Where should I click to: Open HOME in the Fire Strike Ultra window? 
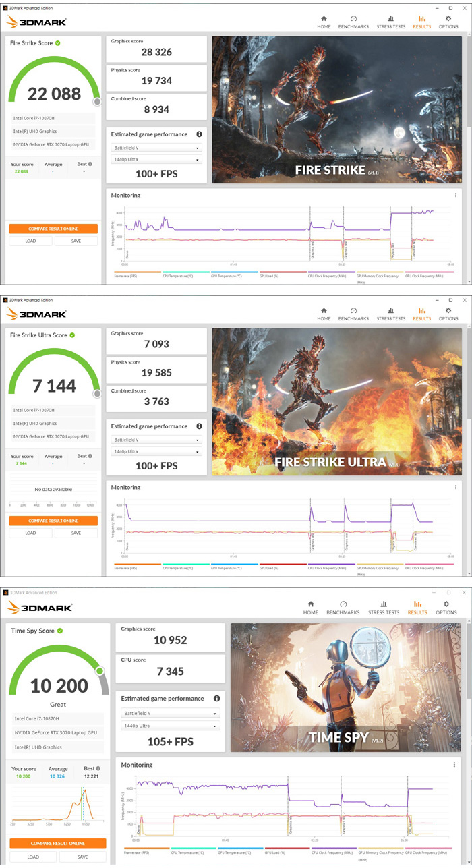point(324,314)
